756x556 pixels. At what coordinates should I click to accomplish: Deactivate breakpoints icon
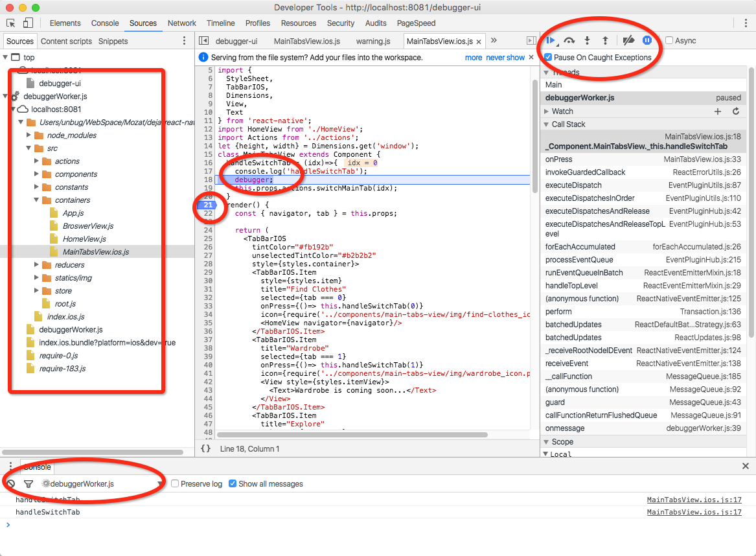click(628, 41)
